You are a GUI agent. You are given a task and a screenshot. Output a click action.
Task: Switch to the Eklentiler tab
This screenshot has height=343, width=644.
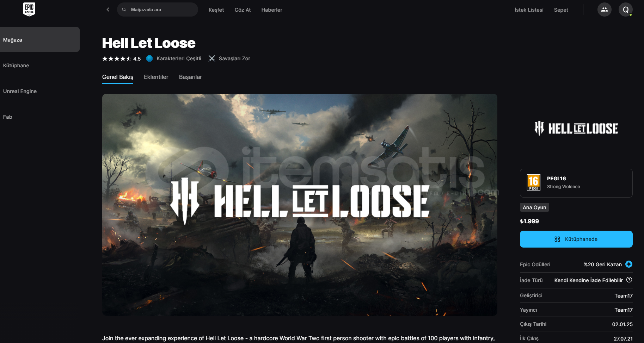pyautogui.click(x=156, y=77)
